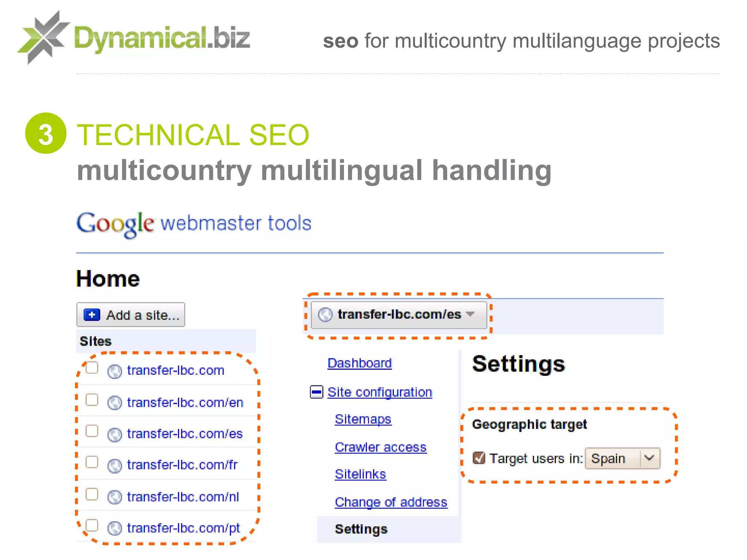The height and width of the screenshot is (560, 747).
Task: Collapse the Site configuration section
Action: [x=316, y=392]
